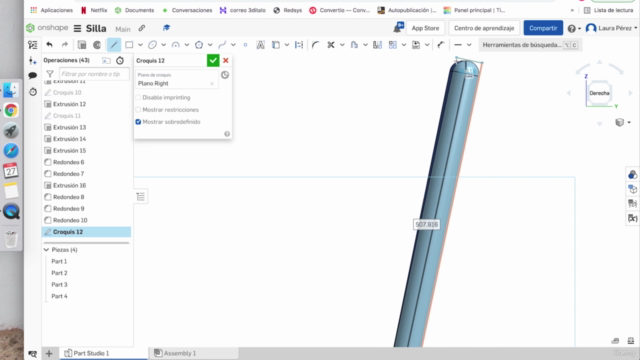Open Spline tool dropdown arrow
This screenshot has width=640, height=360.
233,45
